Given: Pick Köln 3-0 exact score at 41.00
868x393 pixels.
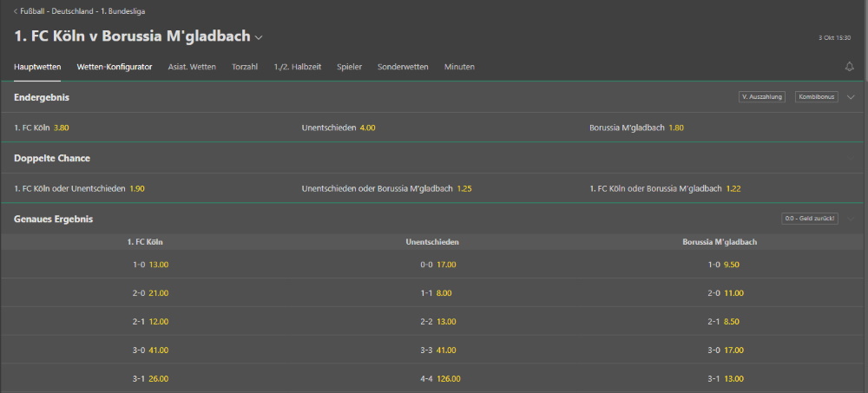Looking at the screenshot, I should [150, 350].
